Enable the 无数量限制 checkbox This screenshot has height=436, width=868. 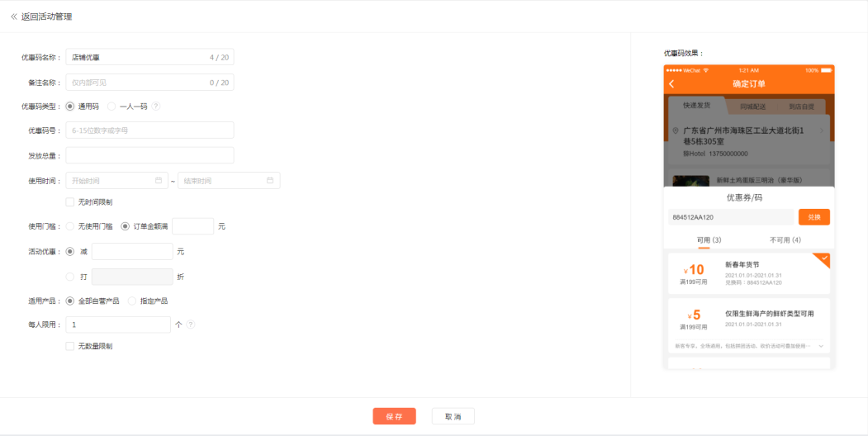point(69,346)
